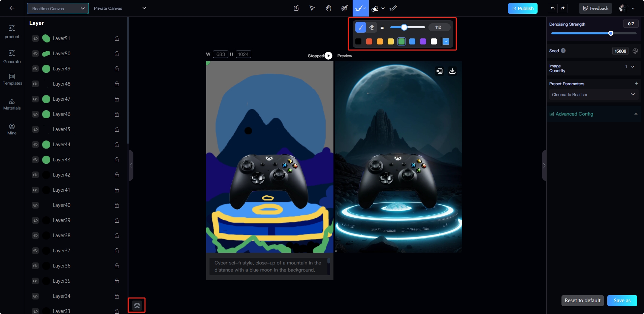
Task: Click the eraser icon in brush panel
Action: click(372, 27)
